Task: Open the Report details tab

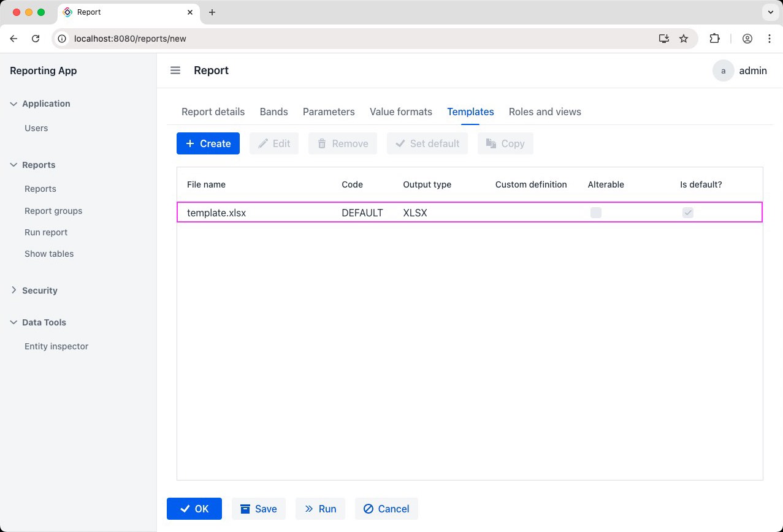Action: [213, 112]
